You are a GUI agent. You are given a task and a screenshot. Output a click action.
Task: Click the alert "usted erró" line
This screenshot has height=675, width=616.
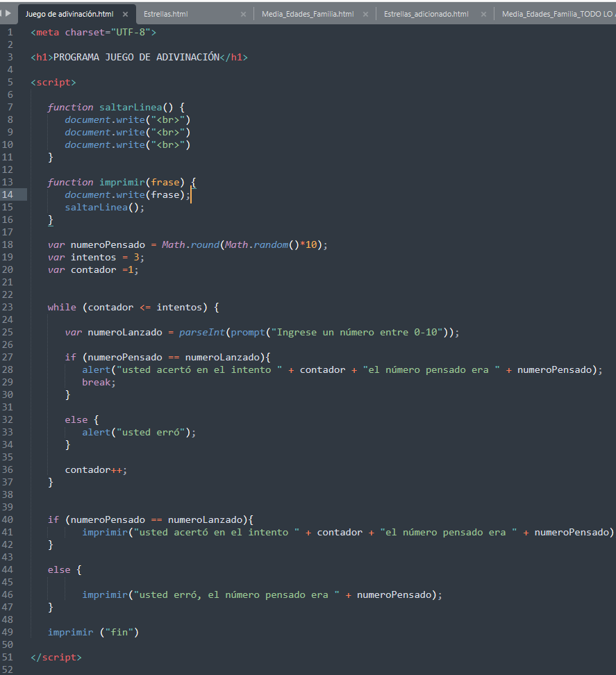click(139, 432)
